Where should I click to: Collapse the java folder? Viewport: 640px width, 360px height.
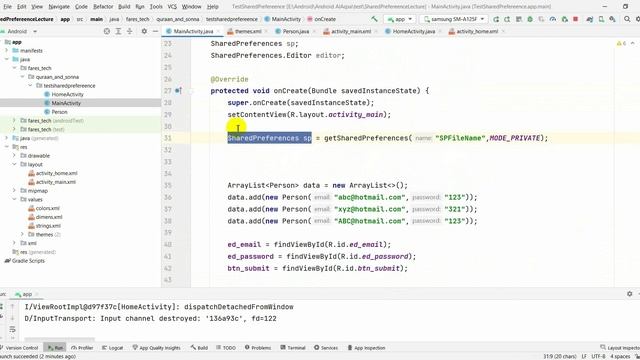click(x=7, y=59)
